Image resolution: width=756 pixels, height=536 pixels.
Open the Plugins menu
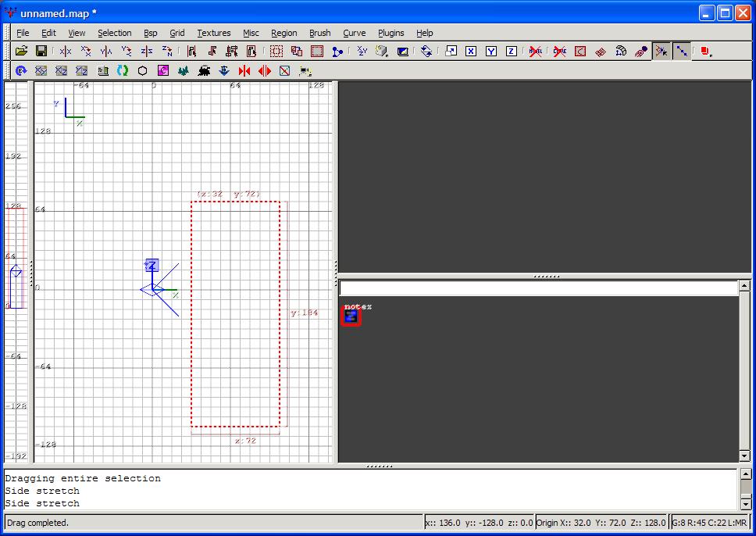coord(391,33)
